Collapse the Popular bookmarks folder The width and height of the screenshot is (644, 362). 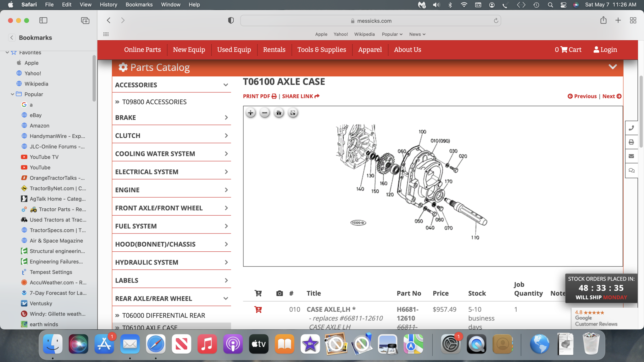click(x=12, y=94)
